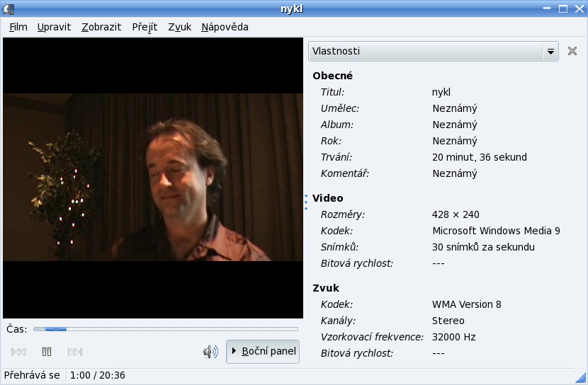The width and height of the screenshot is (588, 385).
Task: Click the Čas seek slider
Action: (x=165, y=329)
